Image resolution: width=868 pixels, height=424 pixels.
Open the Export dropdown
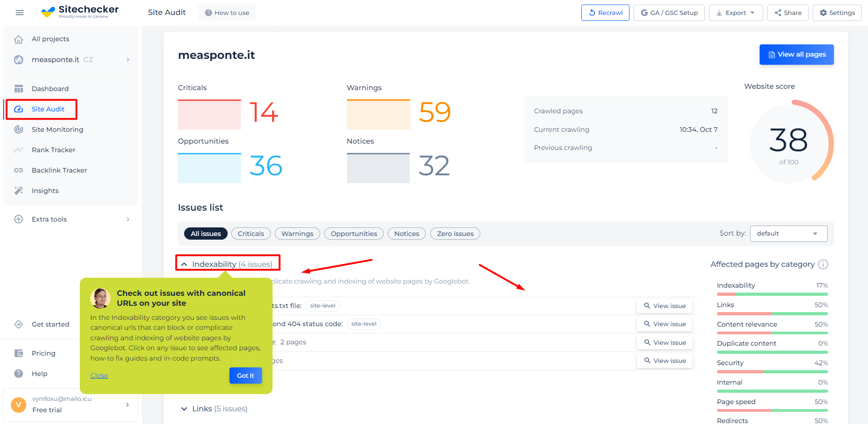736,13
